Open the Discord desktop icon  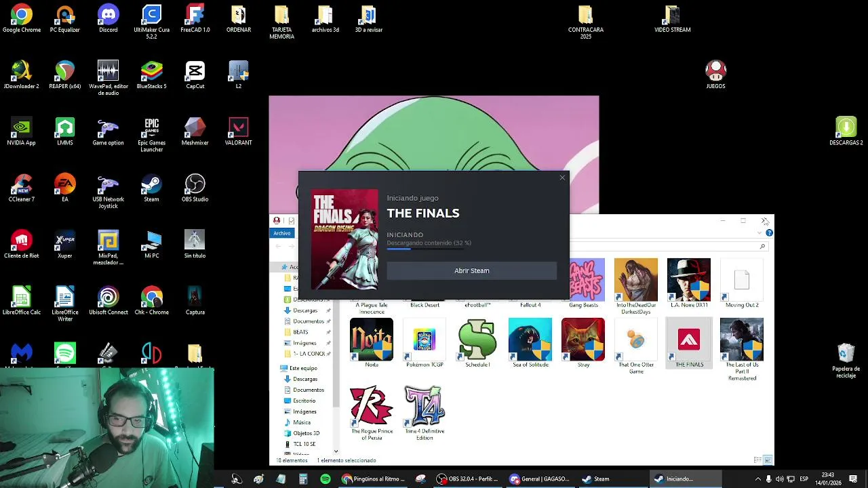pos(108,19)
